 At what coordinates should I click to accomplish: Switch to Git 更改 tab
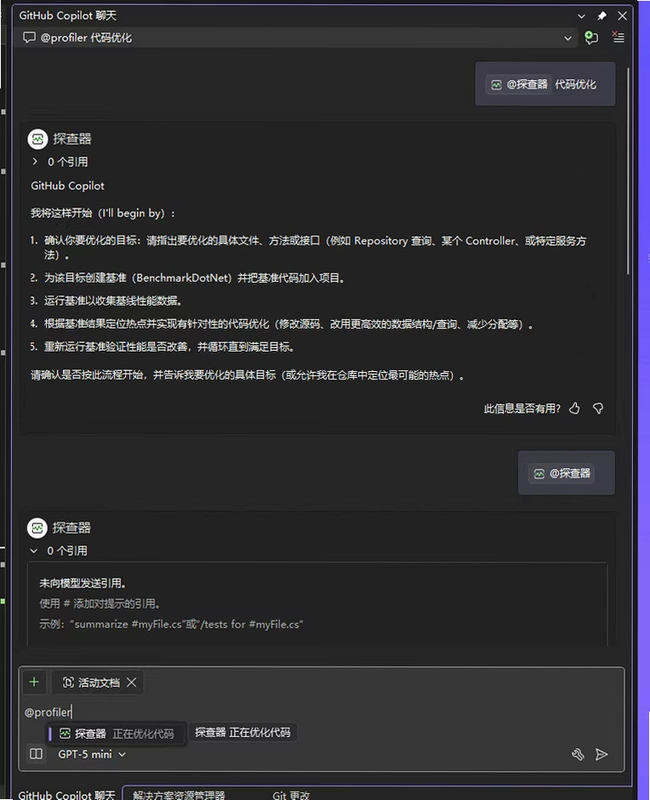(291, 794)
